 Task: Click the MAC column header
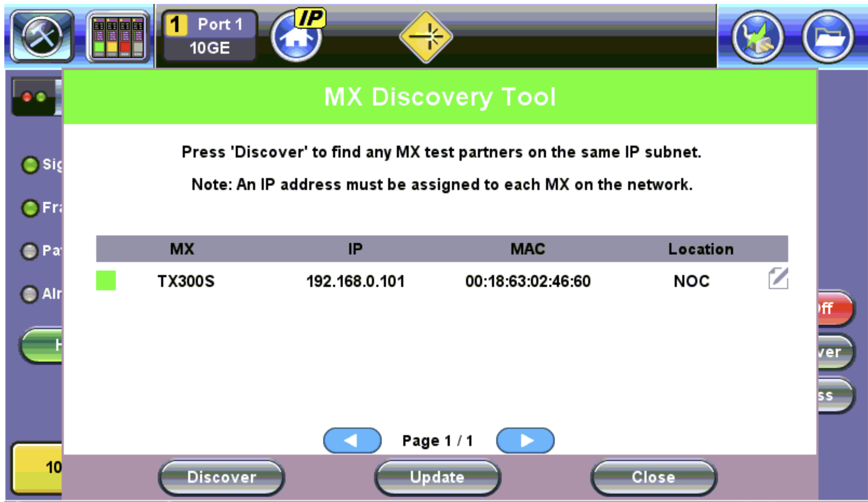(528, 248)
